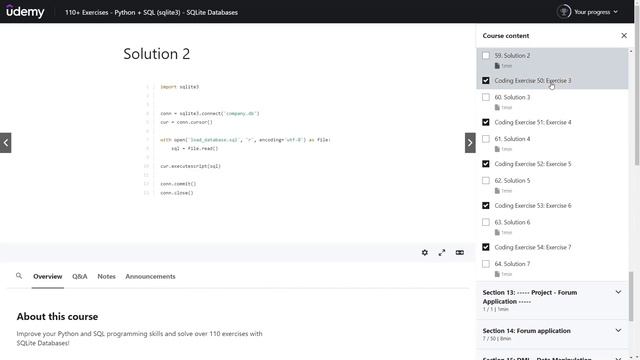Image resolution: width=640 pixels, height=360 pixels.
Task: Click the About this course heading
Action: point(57,316)
